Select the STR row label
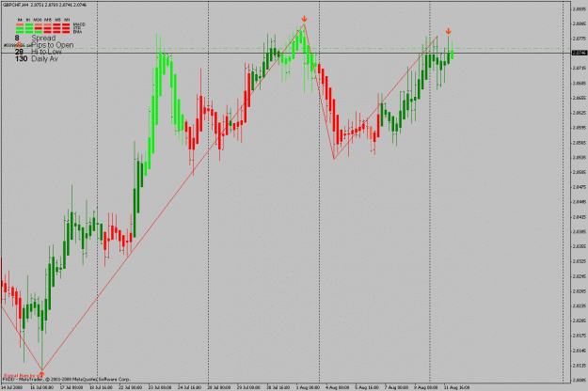 [77, 28]
